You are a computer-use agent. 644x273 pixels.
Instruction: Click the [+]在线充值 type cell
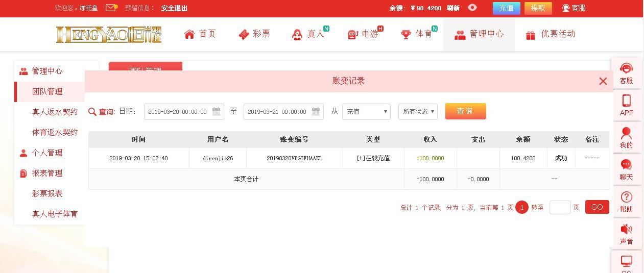(x=373, y=158)
